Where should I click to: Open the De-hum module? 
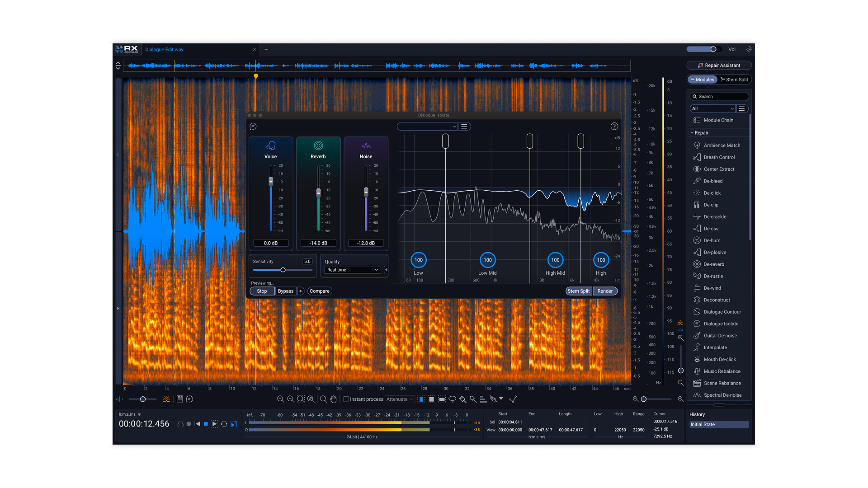712,240
